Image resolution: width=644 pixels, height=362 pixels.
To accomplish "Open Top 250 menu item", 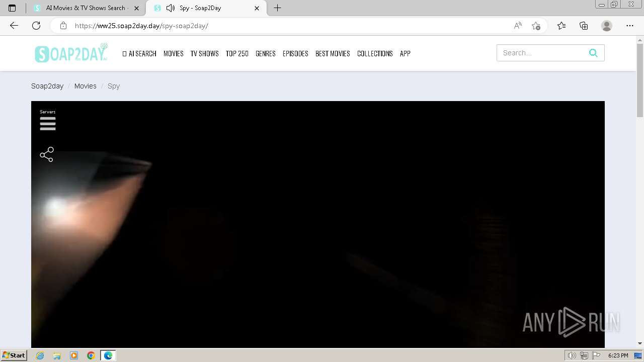I will tap(237, 53).
